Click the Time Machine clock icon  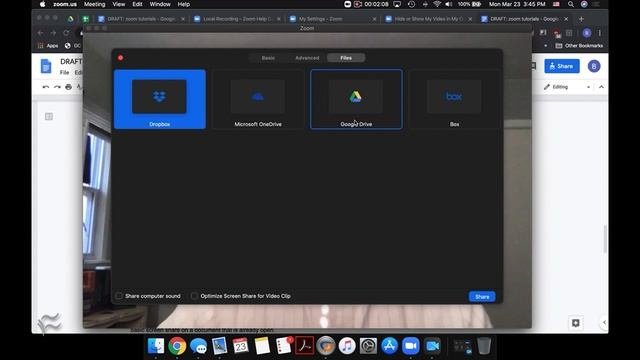pyautogui.click(x=411, y=4)
